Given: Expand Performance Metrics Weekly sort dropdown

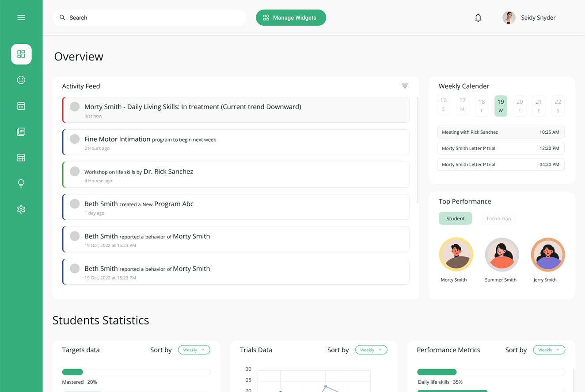Looking at the screenshot, I should 549,350.
